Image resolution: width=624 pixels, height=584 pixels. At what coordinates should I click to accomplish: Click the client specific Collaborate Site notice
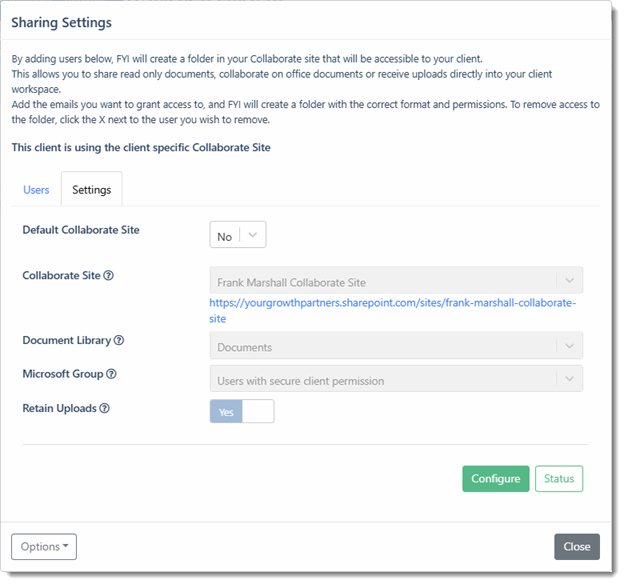[141, 148]
